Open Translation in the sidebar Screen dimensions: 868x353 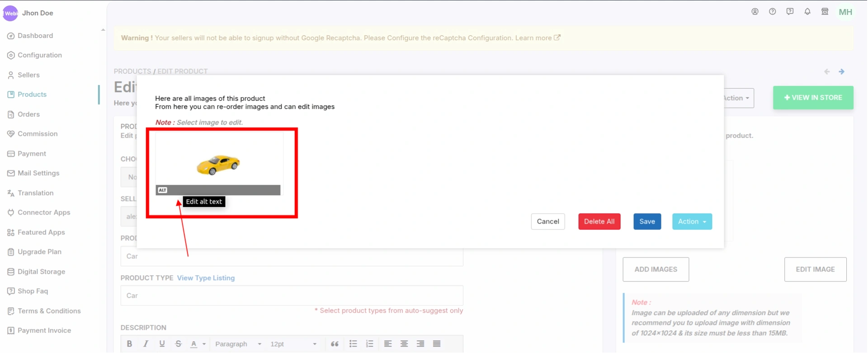pos(30,193)
